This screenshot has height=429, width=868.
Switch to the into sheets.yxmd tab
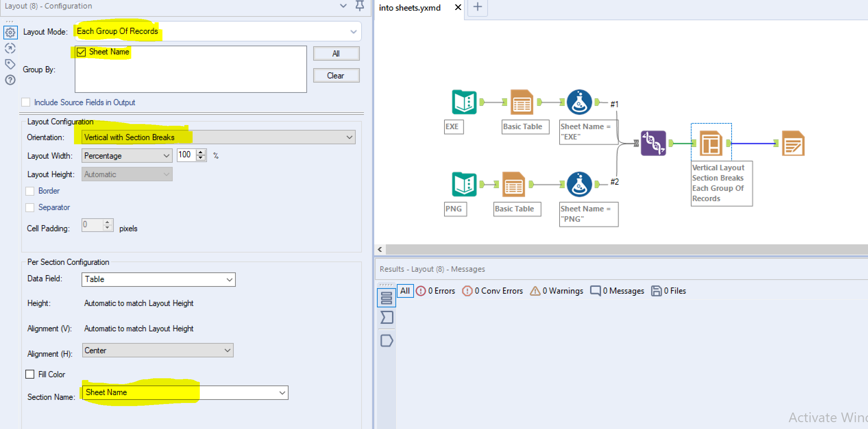[x=409, y=8]
